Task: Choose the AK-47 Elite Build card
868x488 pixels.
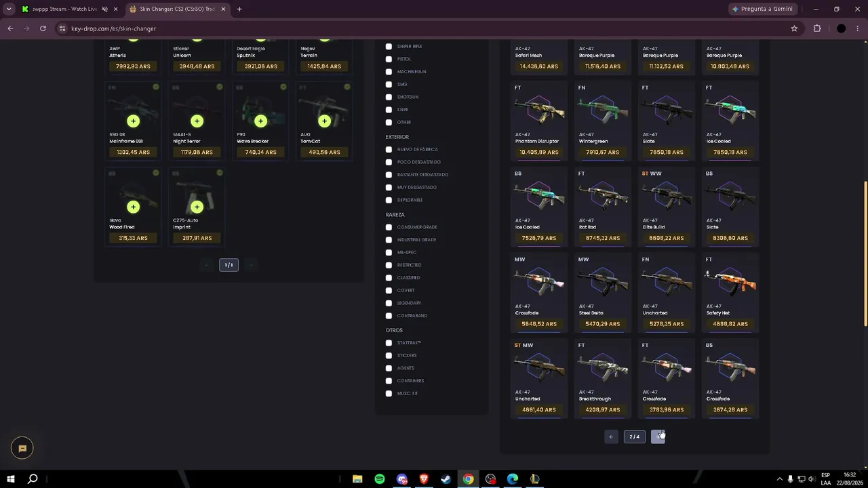Action: [666, 207]
